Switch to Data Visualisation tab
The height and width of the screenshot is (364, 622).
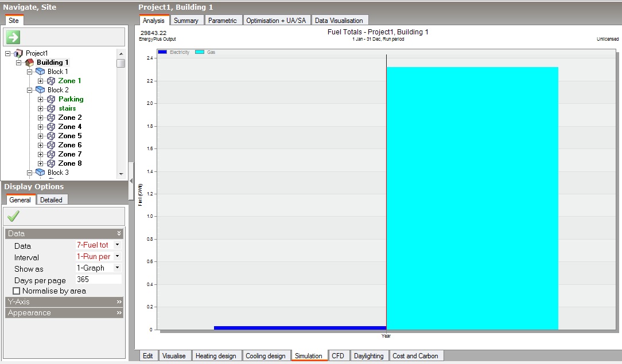pos(339,21)
